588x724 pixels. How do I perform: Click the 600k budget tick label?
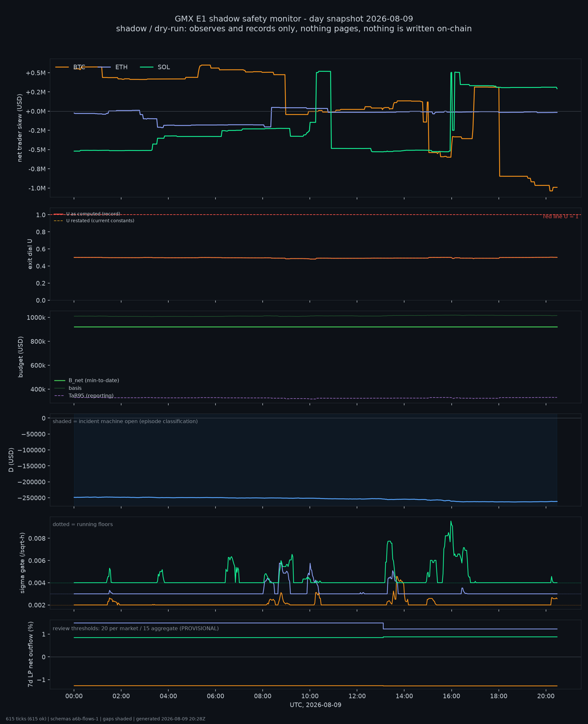tap(37, 366)
